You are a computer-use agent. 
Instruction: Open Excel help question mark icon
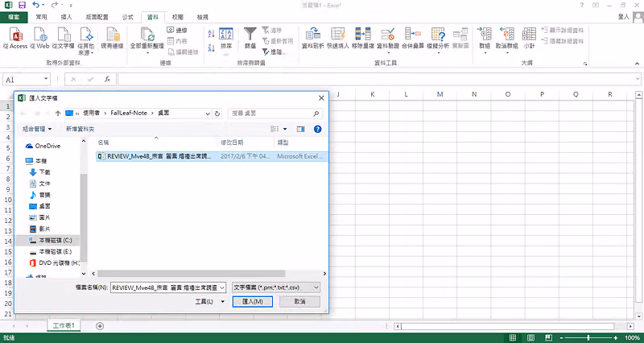coord(581,5)
